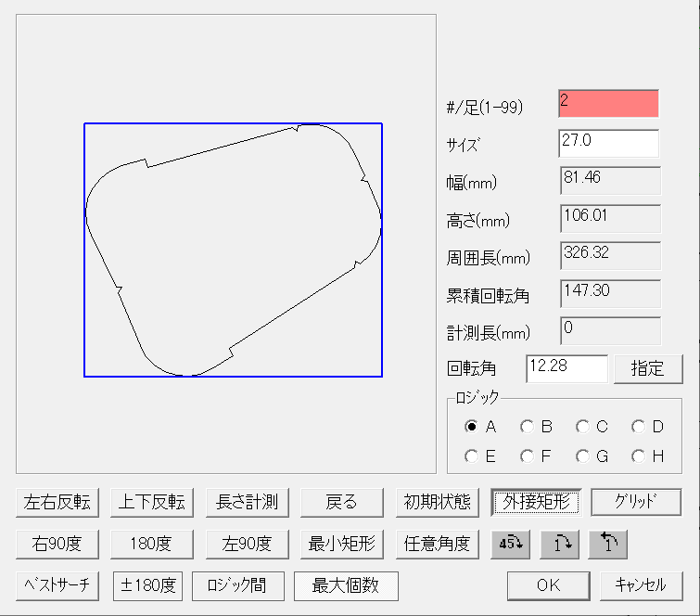Click the 左右反転 button
Screen dimensions: 700x616
(x=57, y=503)
